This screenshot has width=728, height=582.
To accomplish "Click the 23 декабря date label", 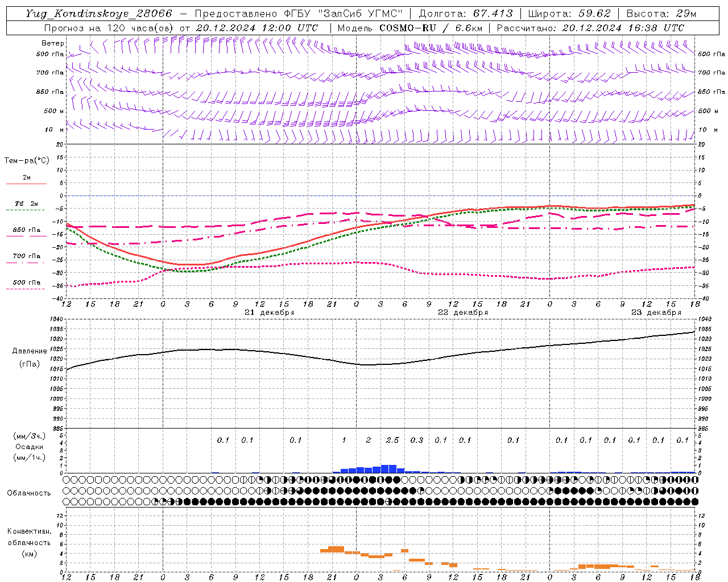I will (x=656, y=313).
